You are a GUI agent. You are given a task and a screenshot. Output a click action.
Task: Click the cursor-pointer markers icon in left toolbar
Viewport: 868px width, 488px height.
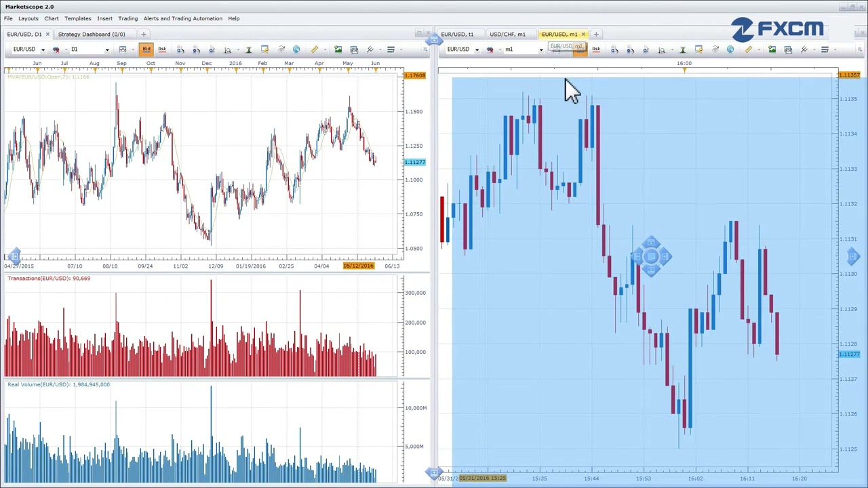(x=212, y=49)
